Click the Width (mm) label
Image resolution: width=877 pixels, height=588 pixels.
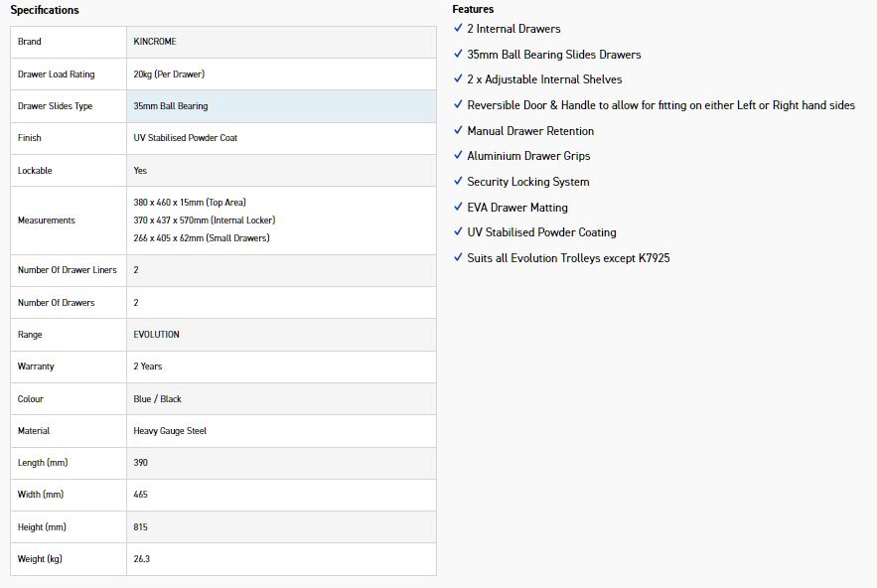41,495
